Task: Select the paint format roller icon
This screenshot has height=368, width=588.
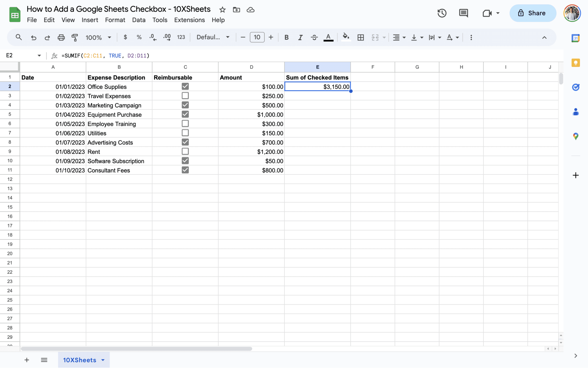Action: [75, 37]
